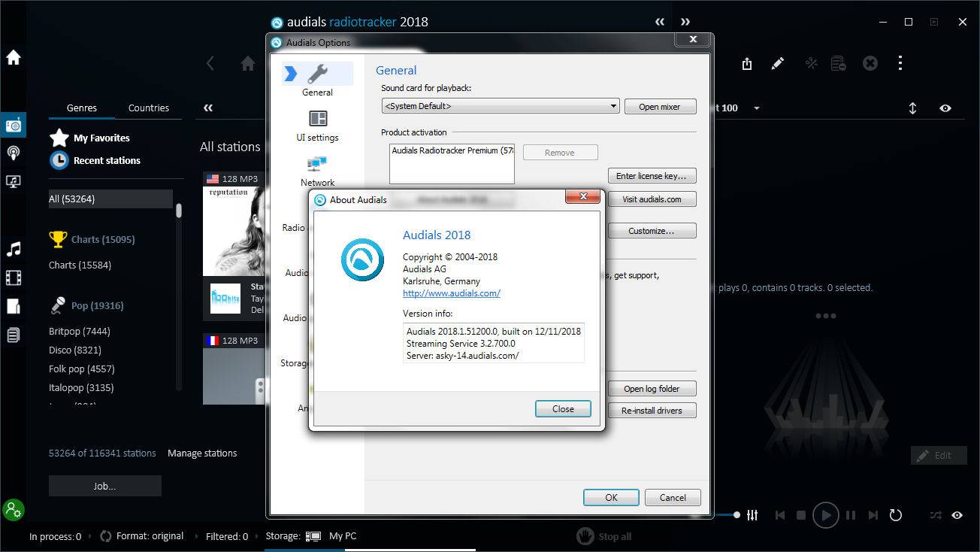Viewport: 980px width, 552px height.
Task: Click the Customize... button
Action: pos(652,231)
